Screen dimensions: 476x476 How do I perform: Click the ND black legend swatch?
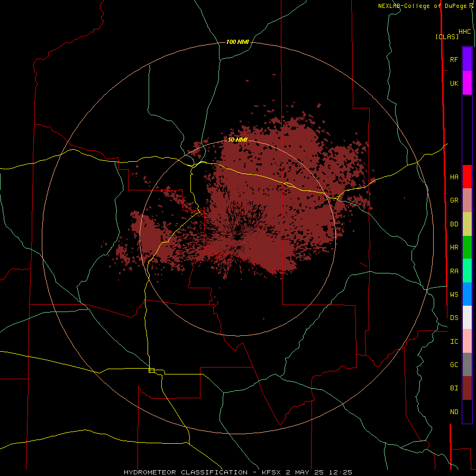click(x=467, y=411)
